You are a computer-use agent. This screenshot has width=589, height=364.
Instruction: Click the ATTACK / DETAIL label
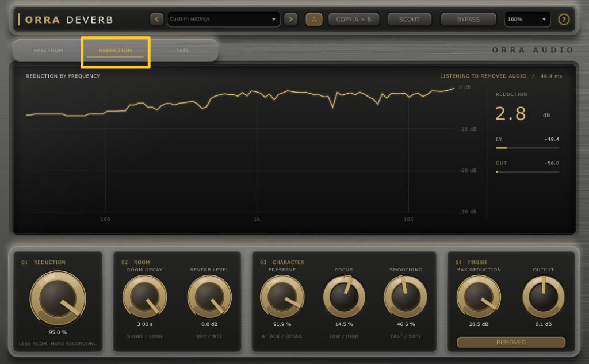tap(282, 336)
